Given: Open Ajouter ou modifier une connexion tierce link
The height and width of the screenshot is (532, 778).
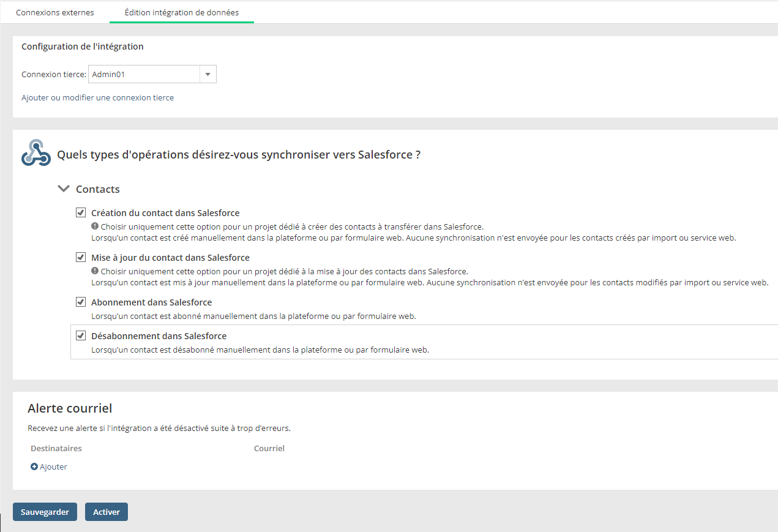Looking at the screenshot, I should click(x=97, y=97).
